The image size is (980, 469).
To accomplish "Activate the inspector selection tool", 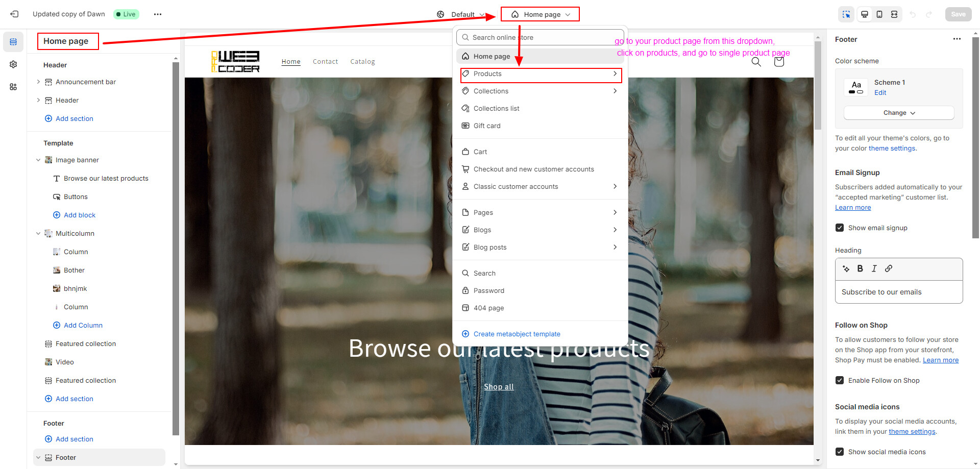I will tap(846, 14).
